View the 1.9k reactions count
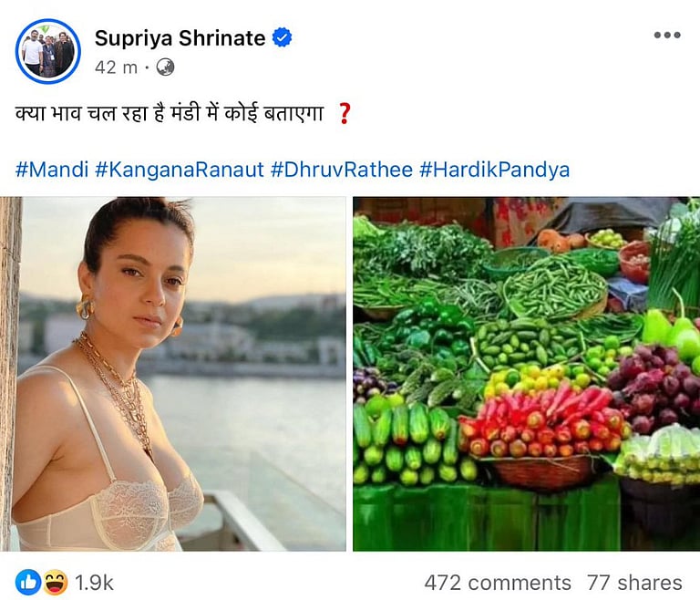Image resolution: width=700 pixels, height=600 pixels. click(x=95, y=582)
